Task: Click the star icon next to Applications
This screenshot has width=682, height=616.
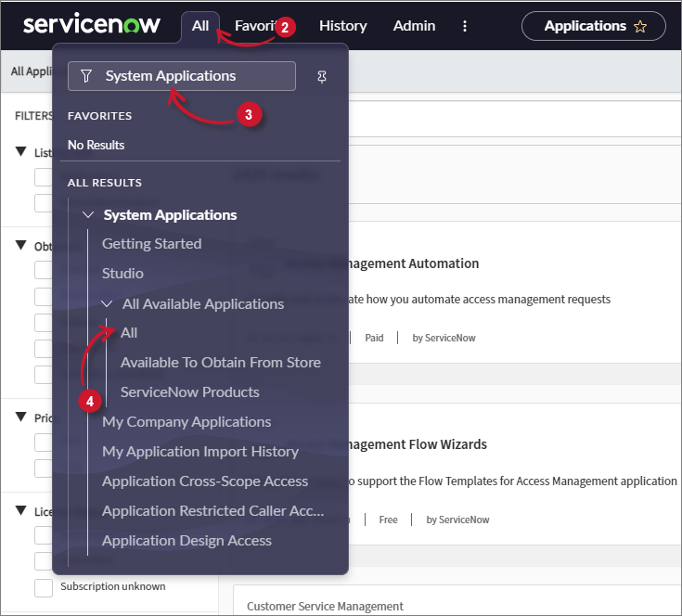Action: [x=640, y=27]
